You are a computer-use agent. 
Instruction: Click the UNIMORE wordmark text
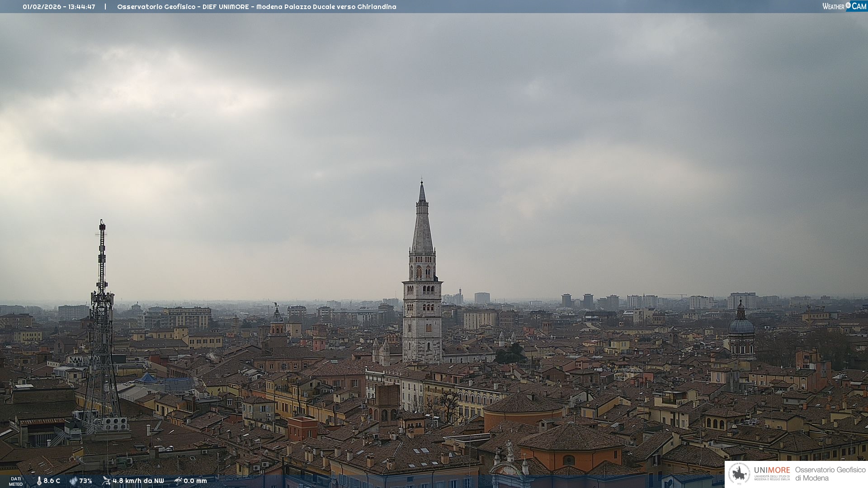click(x=772, y=470)
